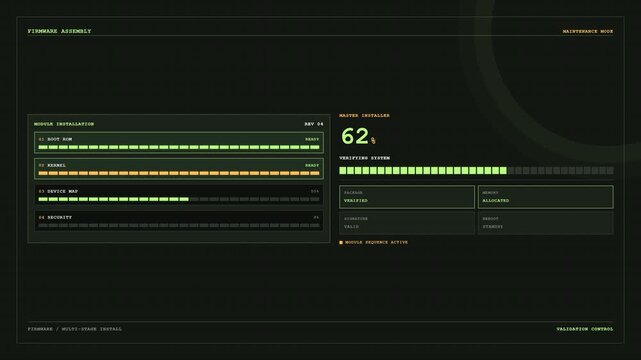
Task: Open the SIGNATURE VALID status card
Action: point(407,223)
